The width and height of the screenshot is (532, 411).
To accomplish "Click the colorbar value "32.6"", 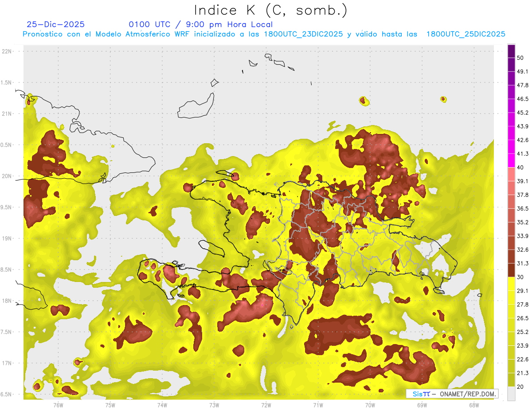I will click(523, 250).
